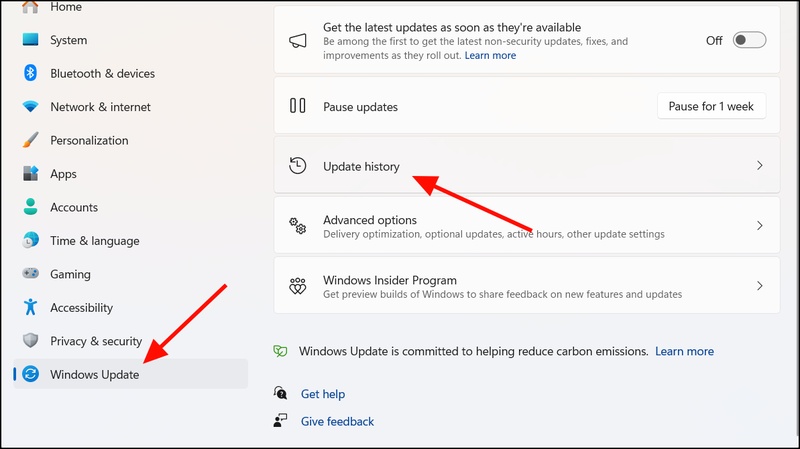The width and height of the screenshot is (800, 449).
Task: Click the Personalization paintbrush icon
Action: [x=30, y=140]
